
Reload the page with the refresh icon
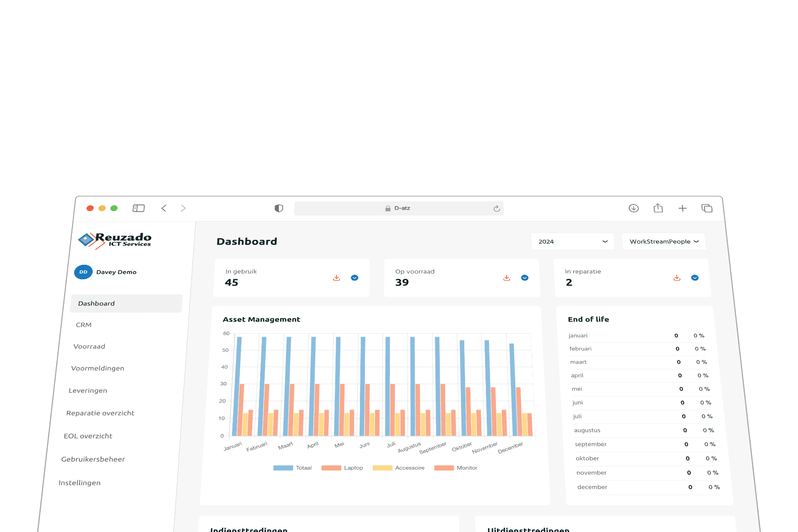[x=497, y=209]
